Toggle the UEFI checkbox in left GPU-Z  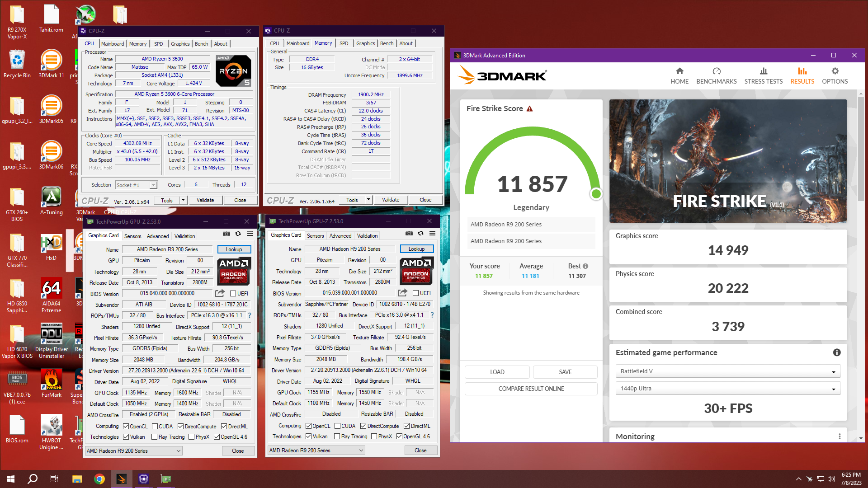point(233,294)
